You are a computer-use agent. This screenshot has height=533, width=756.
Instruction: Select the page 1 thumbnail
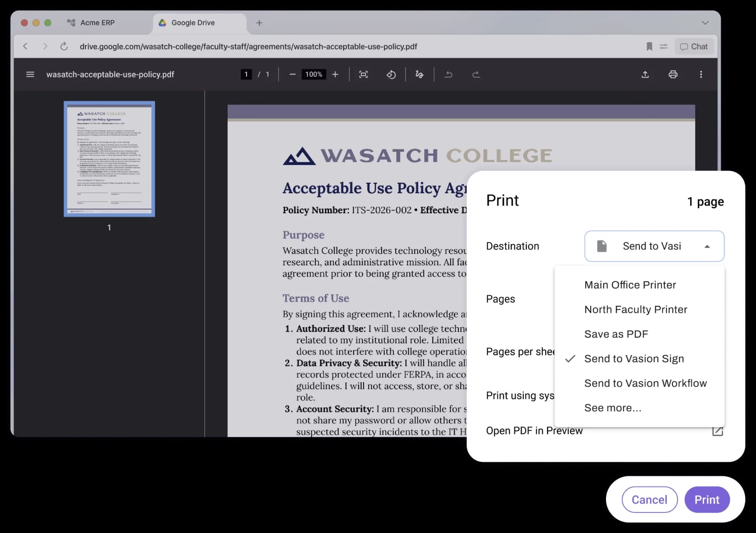click(109, 159)
